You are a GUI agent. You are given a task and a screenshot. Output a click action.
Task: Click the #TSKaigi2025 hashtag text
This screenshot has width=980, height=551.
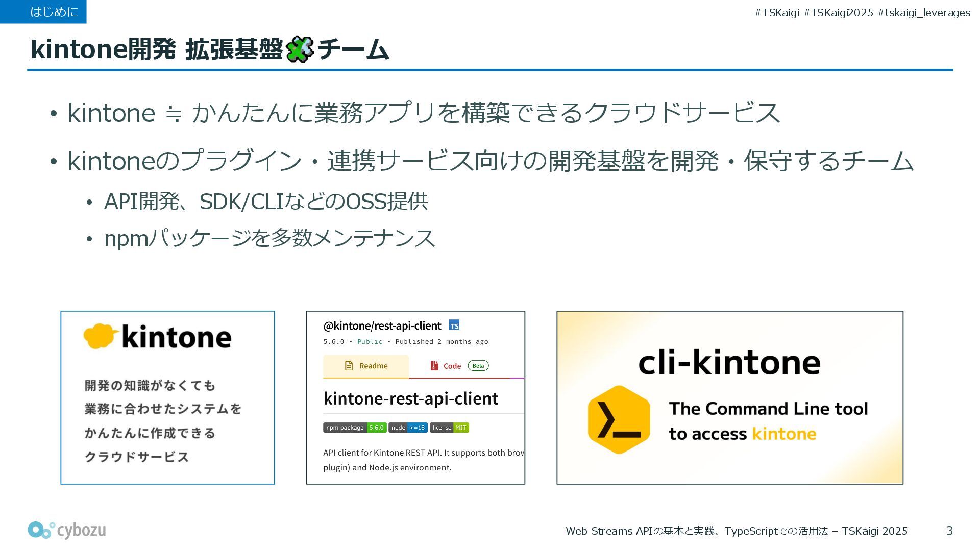click(x=838, y=13)
